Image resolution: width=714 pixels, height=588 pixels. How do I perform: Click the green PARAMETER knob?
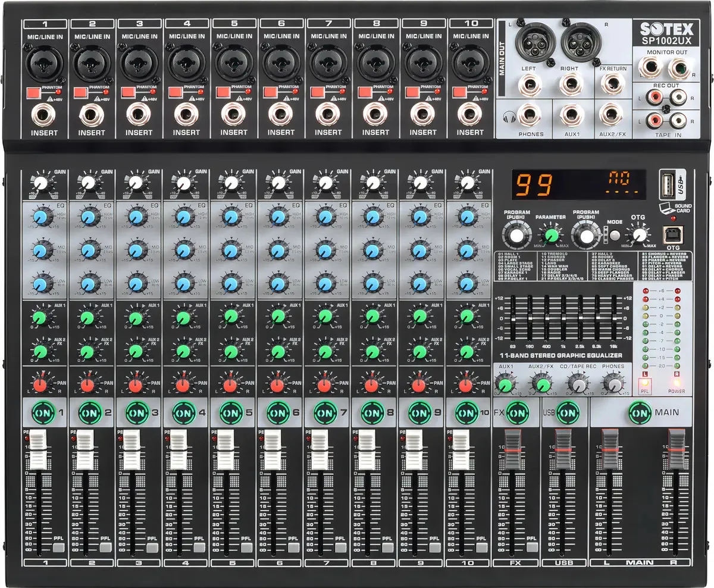(x=552, y=236)
